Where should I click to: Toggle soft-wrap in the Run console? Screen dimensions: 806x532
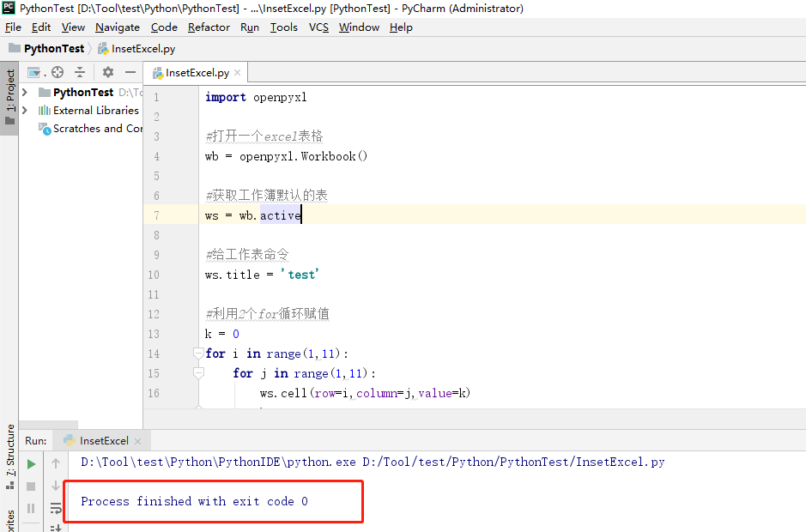55,508
